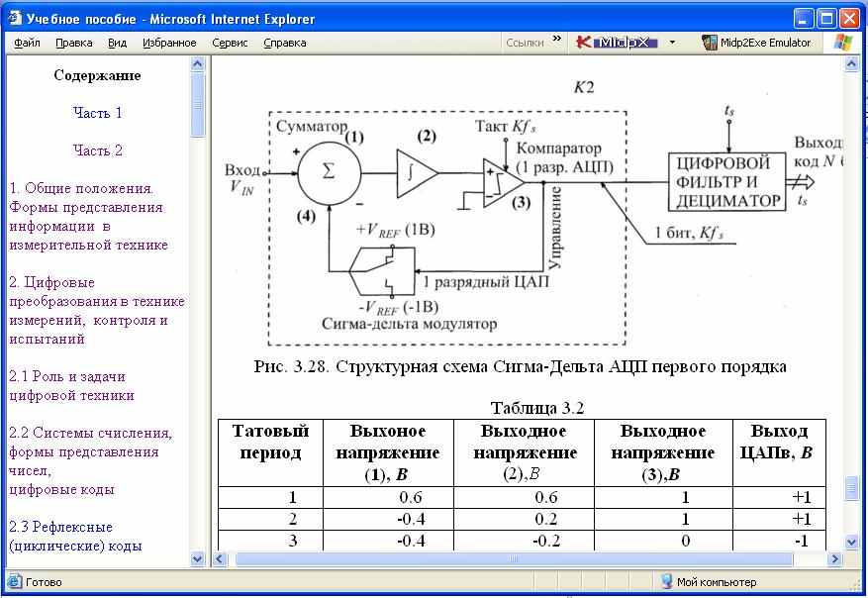This screenshot has height=598, width=868.
Task: Open link 1. Общие положения
Action: [x=88, y=217]
